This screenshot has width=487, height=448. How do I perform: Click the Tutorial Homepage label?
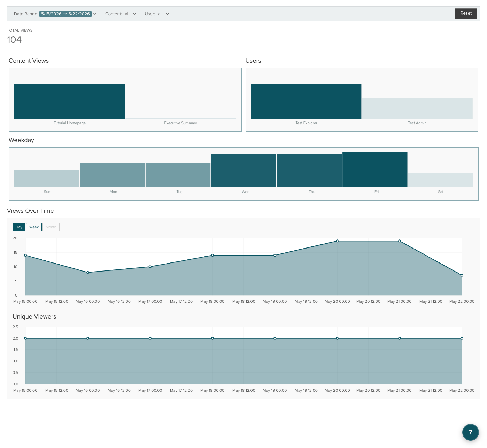70,123
